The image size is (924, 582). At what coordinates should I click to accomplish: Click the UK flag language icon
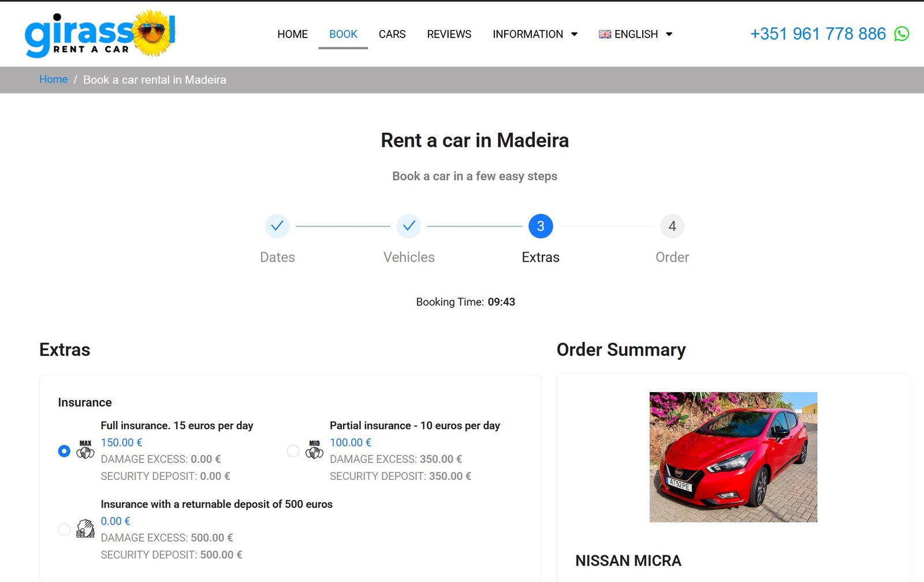605,34
